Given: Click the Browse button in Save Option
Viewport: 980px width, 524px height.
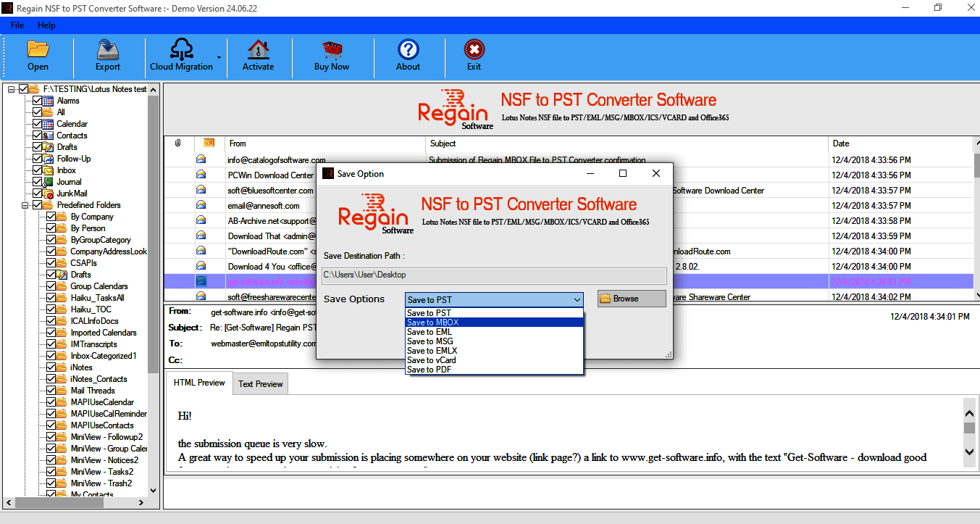Looking at the screenshot, I should (632, 299).
